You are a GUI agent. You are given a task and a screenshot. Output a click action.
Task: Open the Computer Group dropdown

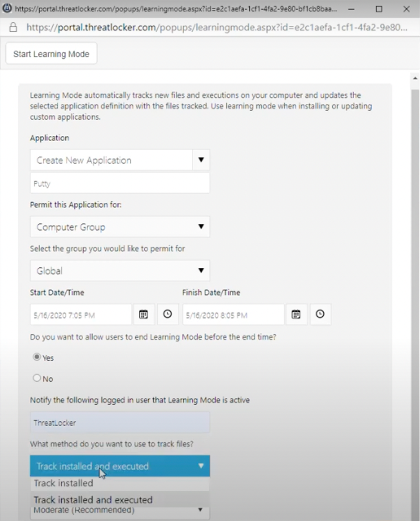pos(120,227)
